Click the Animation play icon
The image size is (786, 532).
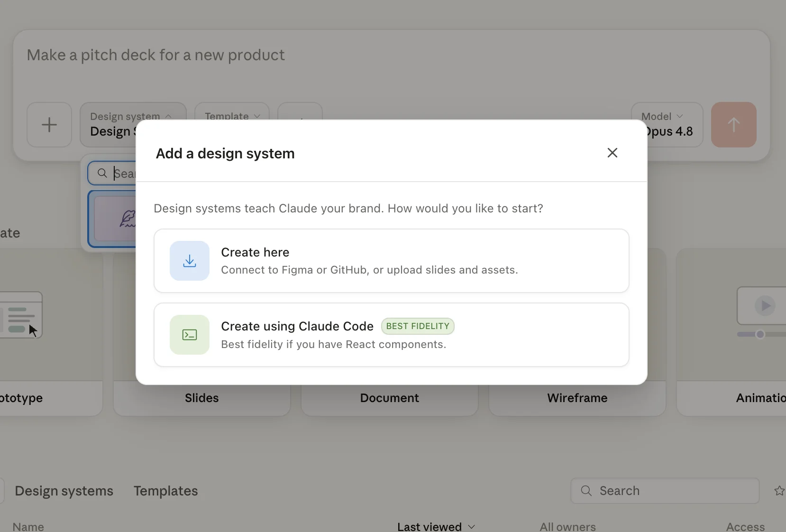(x=765, y=306)
